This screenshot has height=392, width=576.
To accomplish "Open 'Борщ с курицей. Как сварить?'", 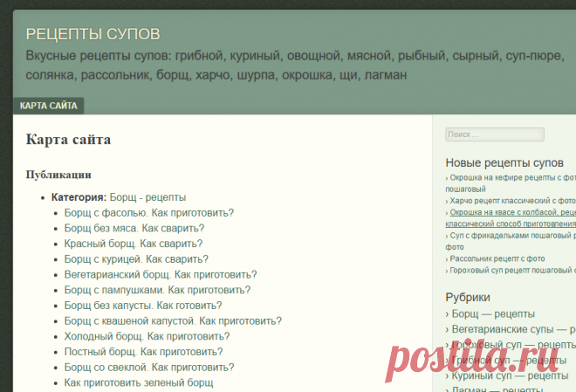I will pos(136,259).
